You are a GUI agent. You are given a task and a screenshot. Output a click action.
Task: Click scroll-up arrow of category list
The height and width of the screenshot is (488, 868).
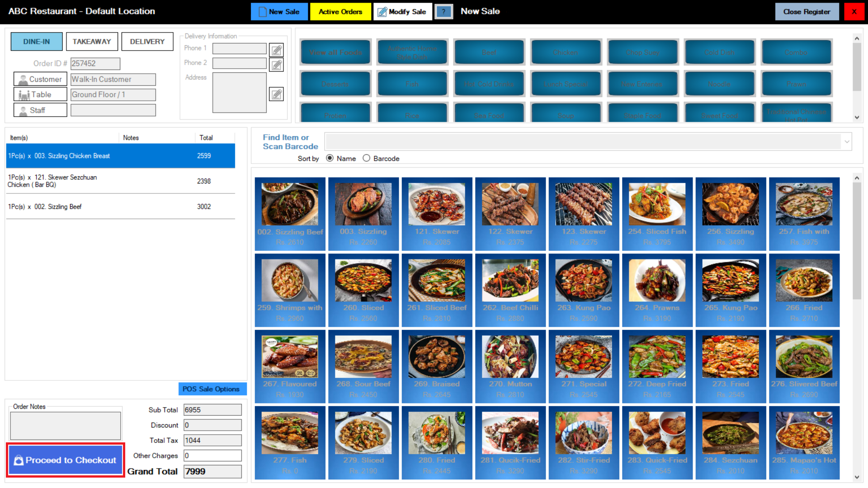857,38
